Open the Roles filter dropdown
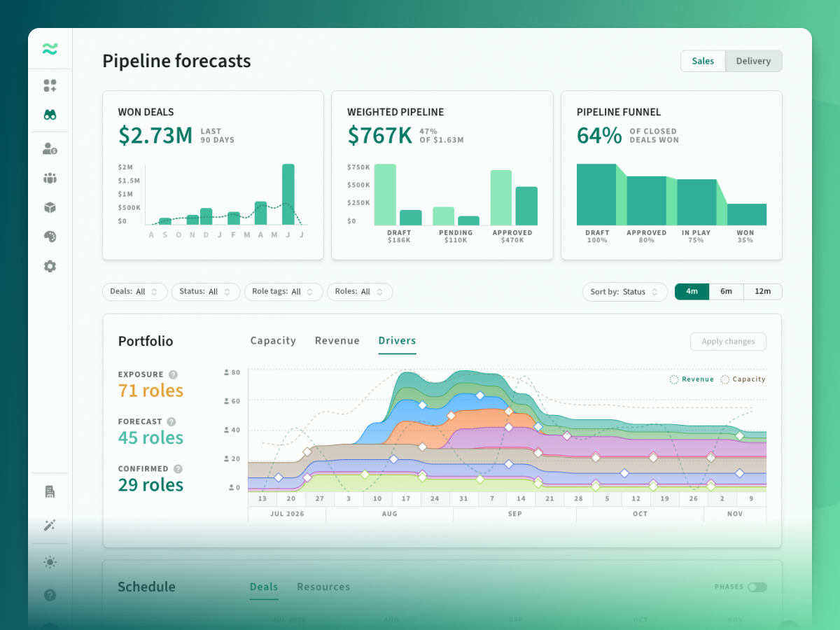 click(360, 292)
